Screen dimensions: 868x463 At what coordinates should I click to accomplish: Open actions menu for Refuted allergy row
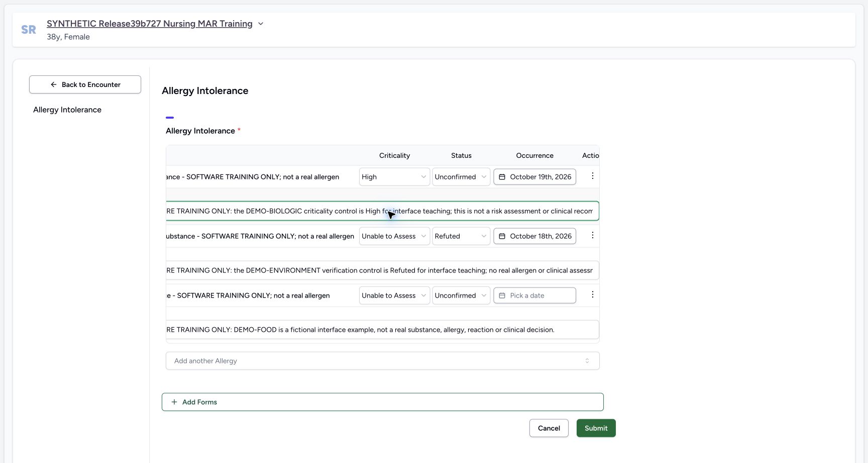pyautogui.click(x=593, y=236)
